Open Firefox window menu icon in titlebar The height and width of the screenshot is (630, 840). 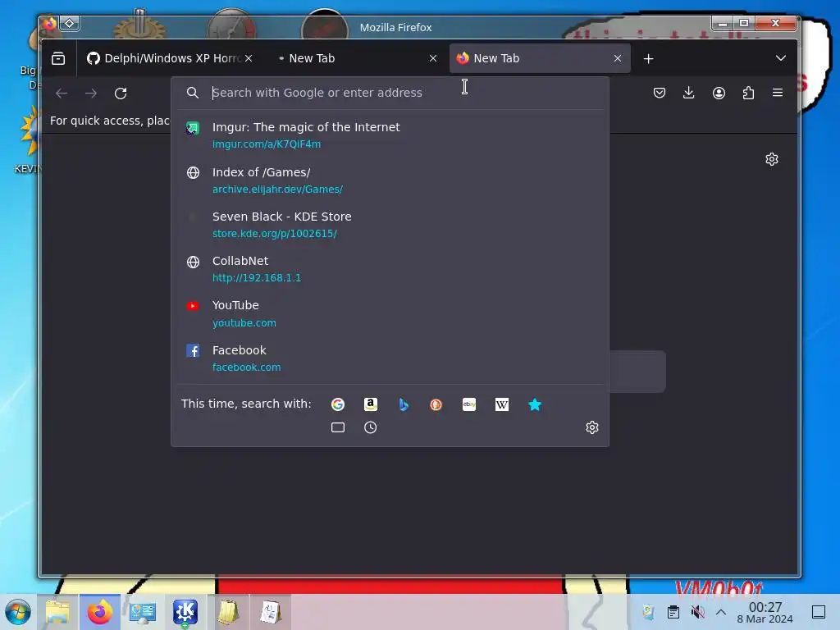pyautogui.click(x=49, y=24)
